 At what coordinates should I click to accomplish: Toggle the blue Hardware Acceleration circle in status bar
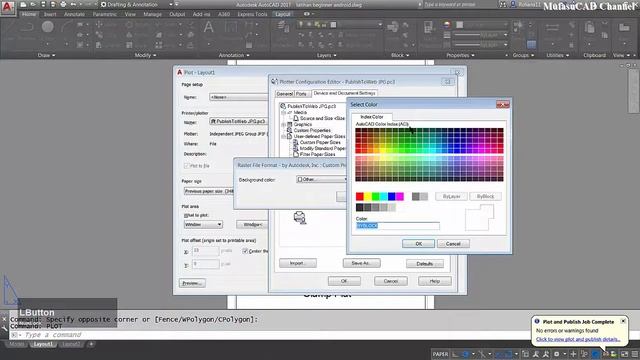pos(595,354)
